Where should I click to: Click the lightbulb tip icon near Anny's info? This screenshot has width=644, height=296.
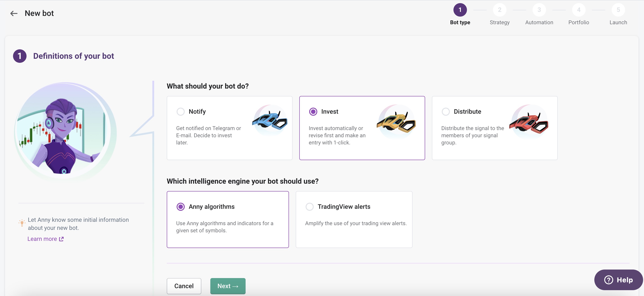pyautogui.click(x=22, y=223)
